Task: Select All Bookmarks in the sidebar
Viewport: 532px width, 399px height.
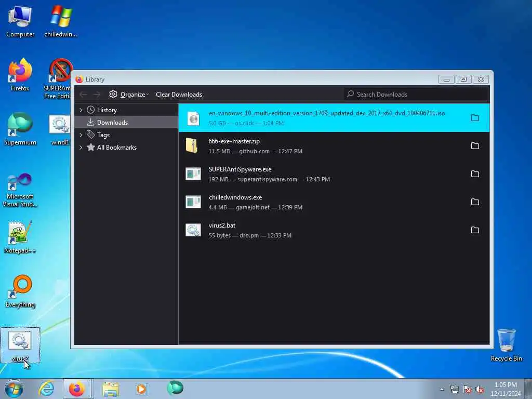Action: 117,148
